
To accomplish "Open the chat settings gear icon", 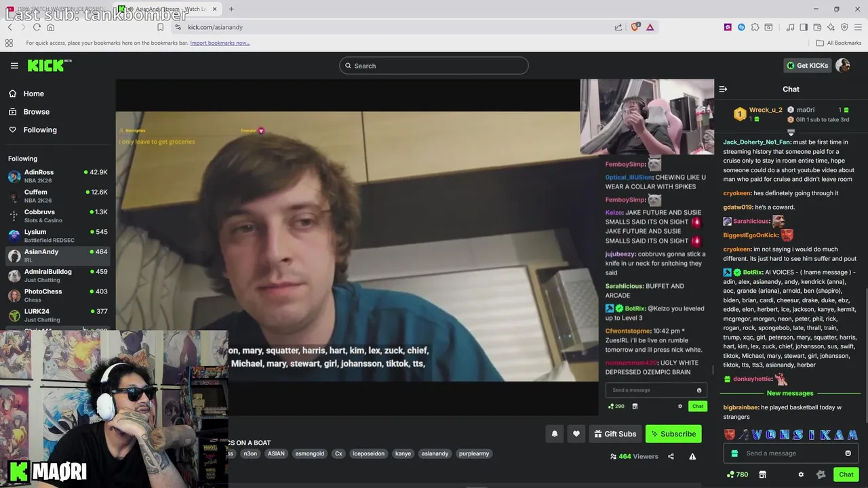I will 801,474.
